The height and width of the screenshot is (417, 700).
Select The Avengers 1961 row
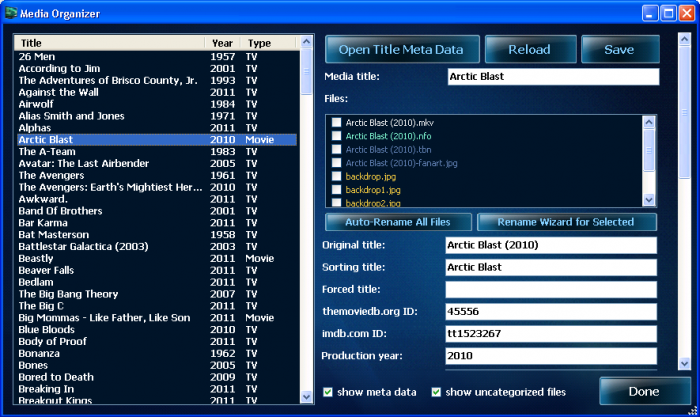[x=157, y=175]
